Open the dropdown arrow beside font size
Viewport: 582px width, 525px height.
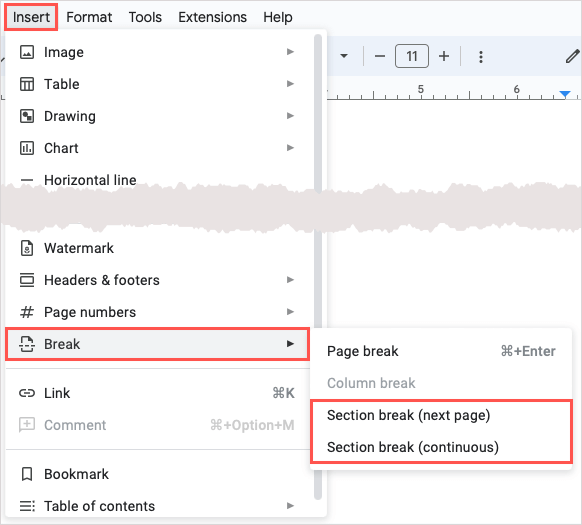pos(344,56)
